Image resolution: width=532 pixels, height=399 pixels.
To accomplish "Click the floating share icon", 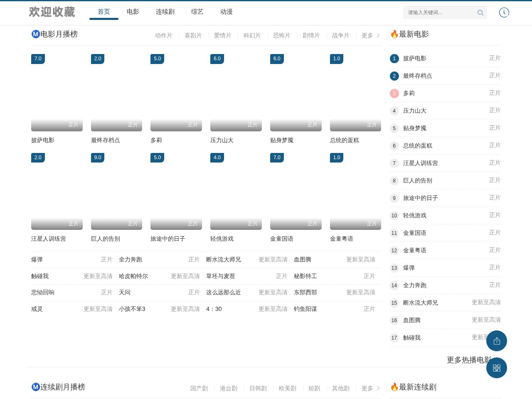I will [x=497, y=341].
